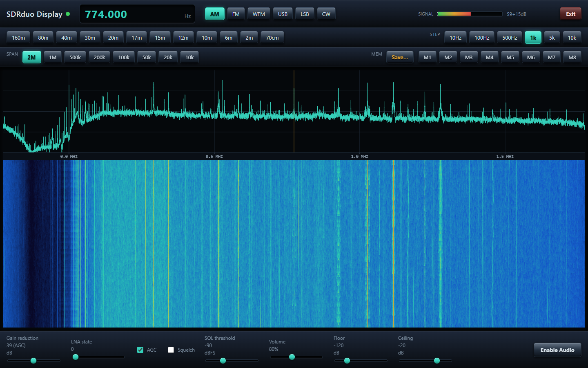Image resolution: width=588 pixels, height=368 pixels.
Task: Click the Ceiling slider handle
Action: (x=437, y=361)
